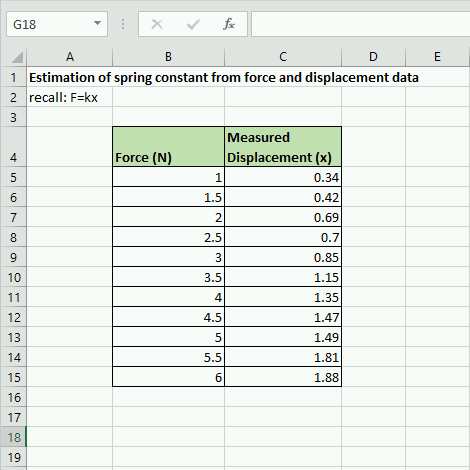Select column A header
The width and height of the screenshot is (470, 470).
pyautogui.click(x=70, y=57)
